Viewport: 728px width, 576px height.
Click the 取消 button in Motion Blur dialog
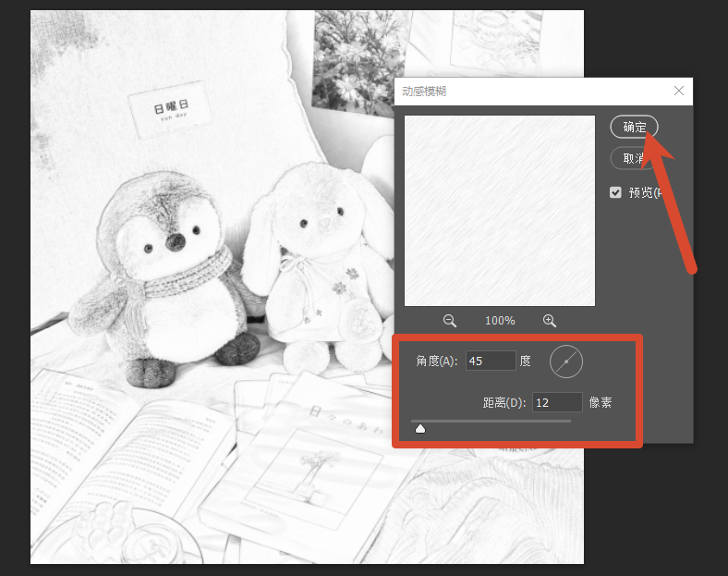[x=634, y=158]
